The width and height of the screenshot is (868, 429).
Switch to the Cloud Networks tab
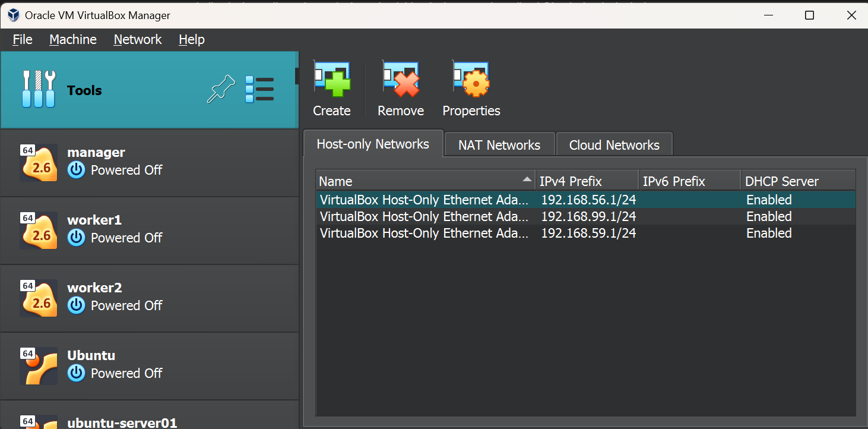(x=614, y=145)
